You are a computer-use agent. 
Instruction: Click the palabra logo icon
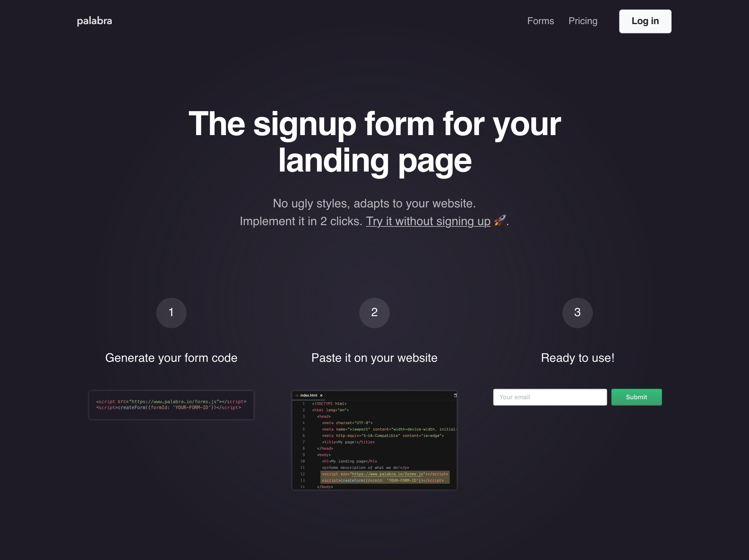tap(94, 21)
